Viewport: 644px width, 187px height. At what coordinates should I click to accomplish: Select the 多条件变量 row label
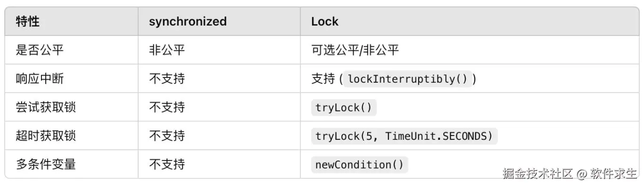[x=46, y=164]
